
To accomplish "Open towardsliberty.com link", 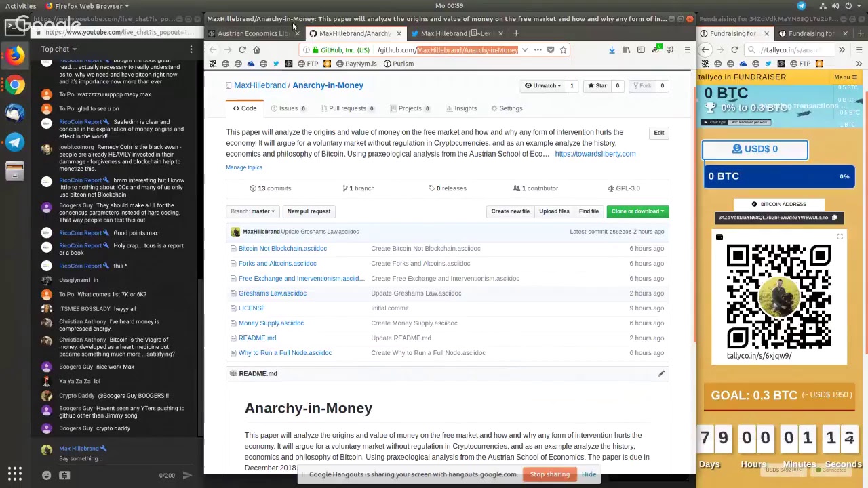I will point(595,154).
